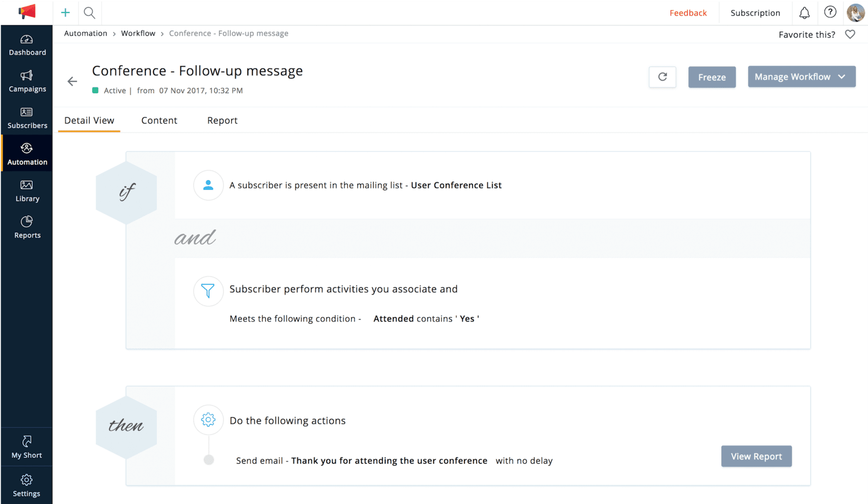Click Workflow breadcrumb
The width and height of the screenshot is (868, 504).
click(x=138, y=33)
